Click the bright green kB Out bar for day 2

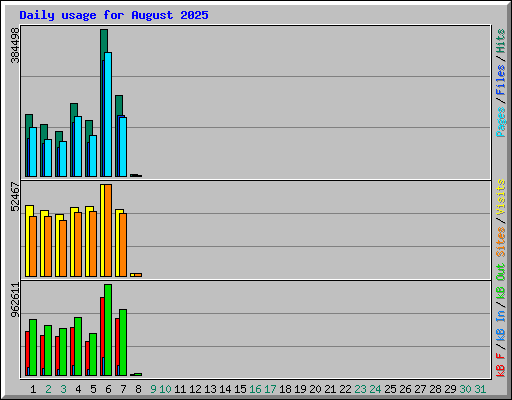pyautogui.click(x=48, y=350)
